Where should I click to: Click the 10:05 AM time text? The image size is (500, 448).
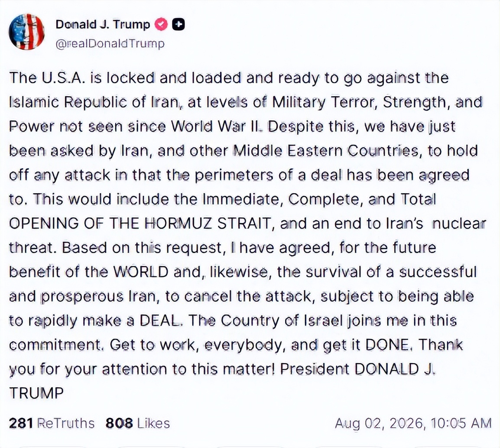coord(461,423)
